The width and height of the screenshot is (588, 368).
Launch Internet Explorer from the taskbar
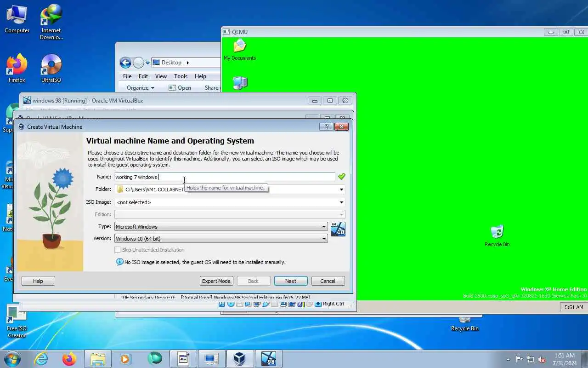click(x=41, y=359)
